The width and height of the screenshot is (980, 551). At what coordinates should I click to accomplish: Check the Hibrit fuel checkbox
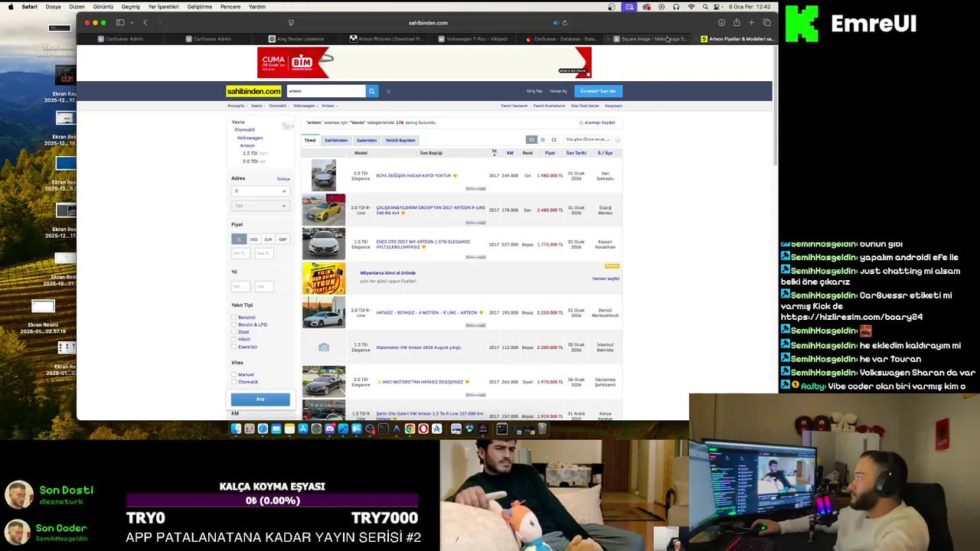[234, 339]
